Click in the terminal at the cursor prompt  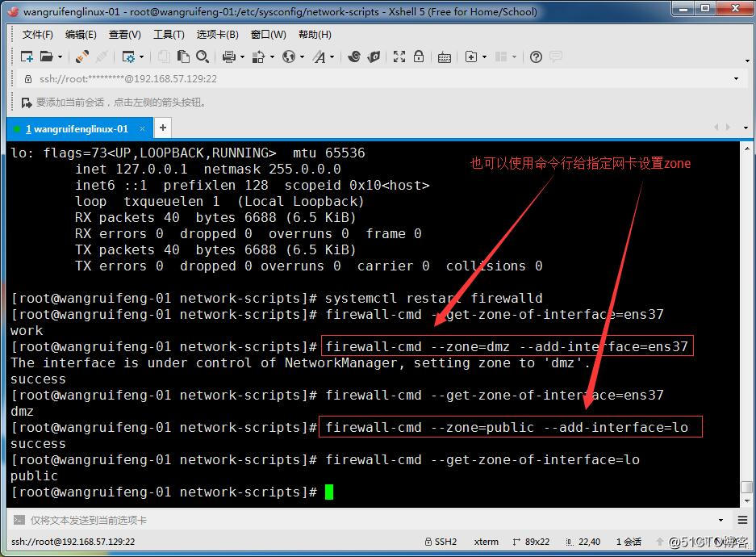click(x=329, y=492)
